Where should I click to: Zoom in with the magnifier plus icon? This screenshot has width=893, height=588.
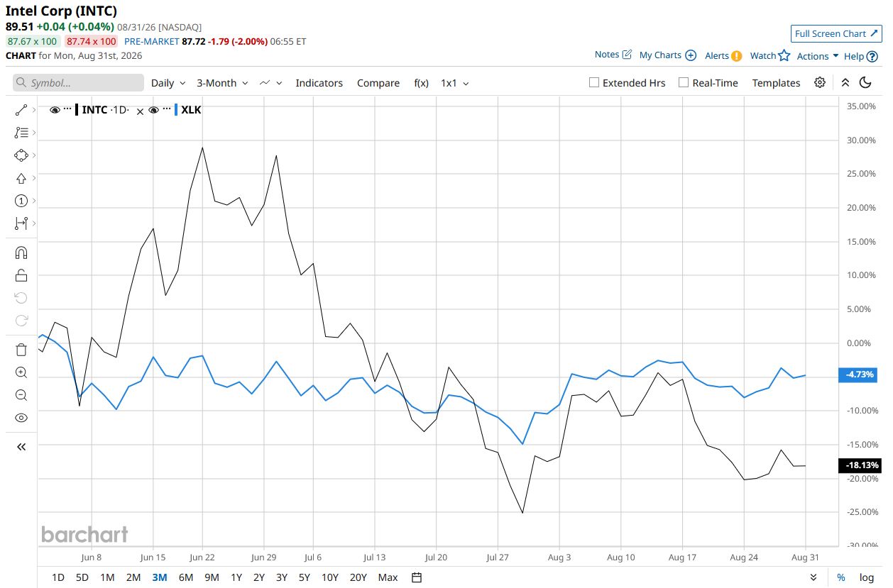pyautogui.click(x=21, y=372)
